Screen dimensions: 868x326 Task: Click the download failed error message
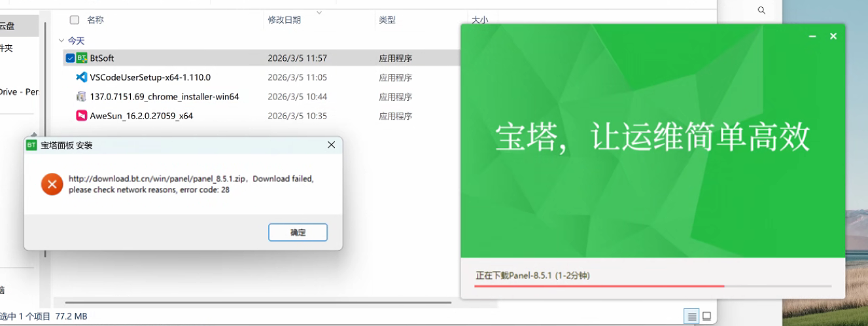pyautogui.click(x=191, y=184)
